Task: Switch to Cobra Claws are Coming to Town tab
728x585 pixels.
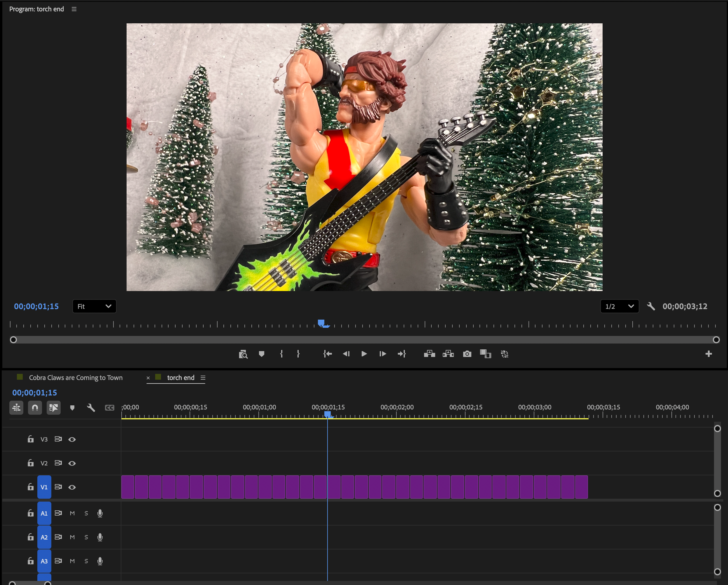Action: (76, 378)
